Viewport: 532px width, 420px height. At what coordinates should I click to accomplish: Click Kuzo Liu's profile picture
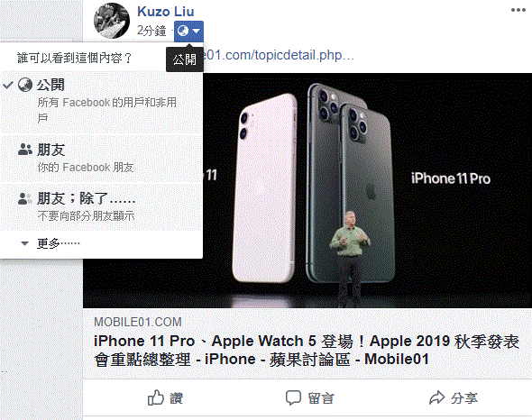click(112, 21)
